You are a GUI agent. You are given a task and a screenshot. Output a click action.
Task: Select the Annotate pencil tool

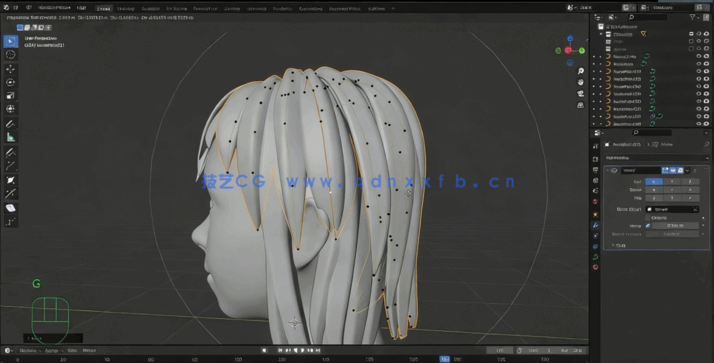[x=10, y=124]
